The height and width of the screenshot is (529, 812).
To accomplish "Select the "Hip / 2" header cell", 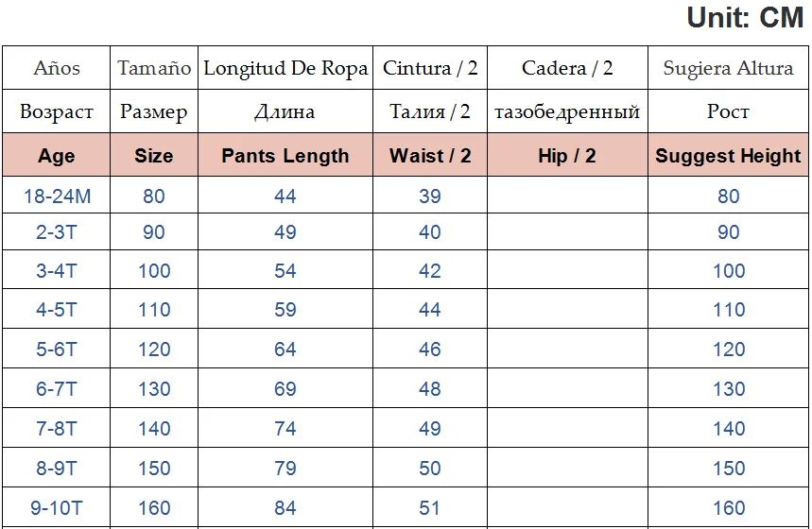I will [567, 156].
